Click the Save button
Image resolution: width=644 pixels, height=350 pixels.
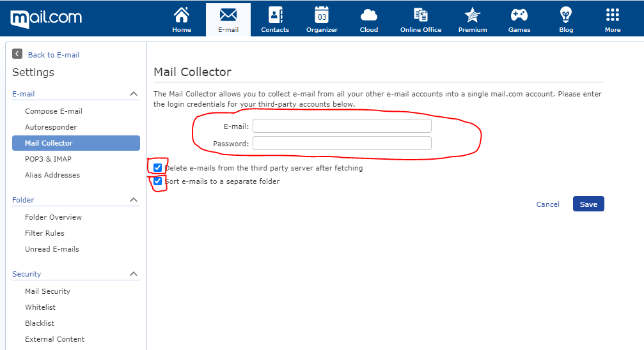[x=588, y=204]
